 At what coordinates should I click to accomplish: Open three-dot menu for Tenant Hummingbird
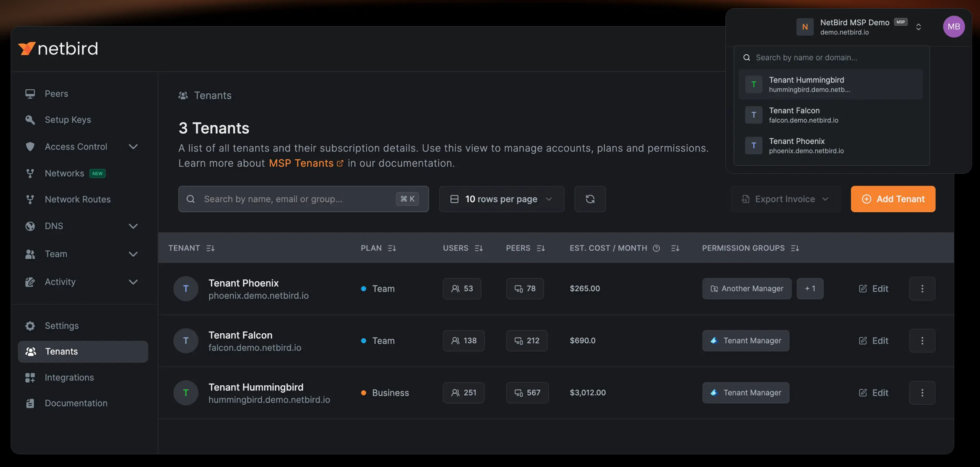[x=922, y=392]
